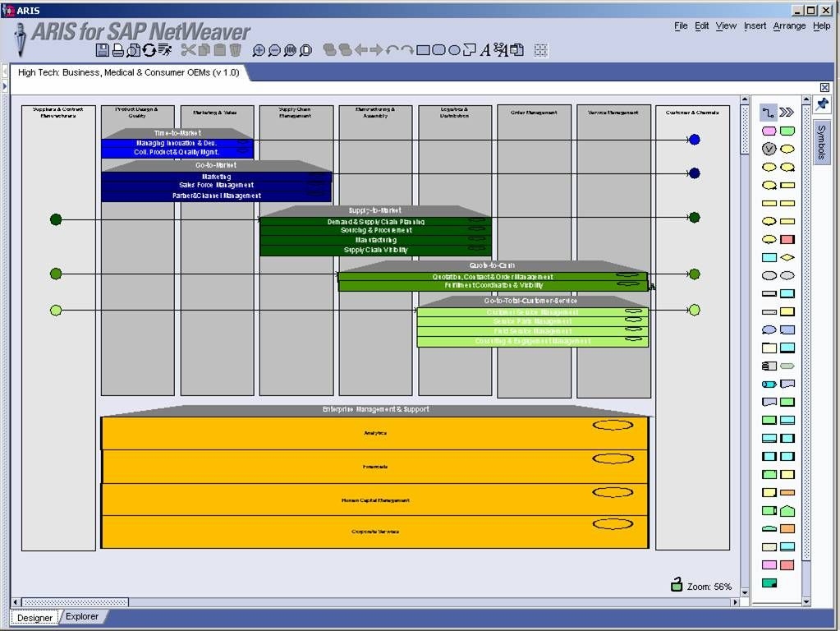Toggle the pin on the Symbols panel
Screen dimensions: 840x631
point(822,104)
